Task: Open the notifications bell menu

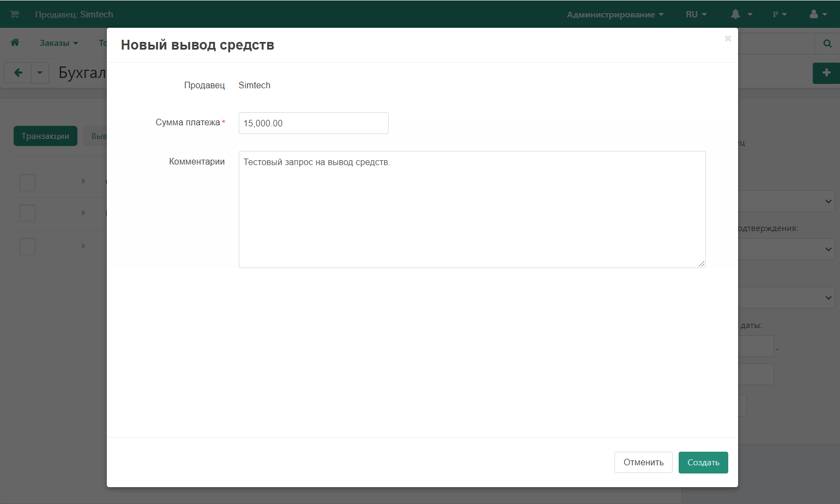Action: 741,14
